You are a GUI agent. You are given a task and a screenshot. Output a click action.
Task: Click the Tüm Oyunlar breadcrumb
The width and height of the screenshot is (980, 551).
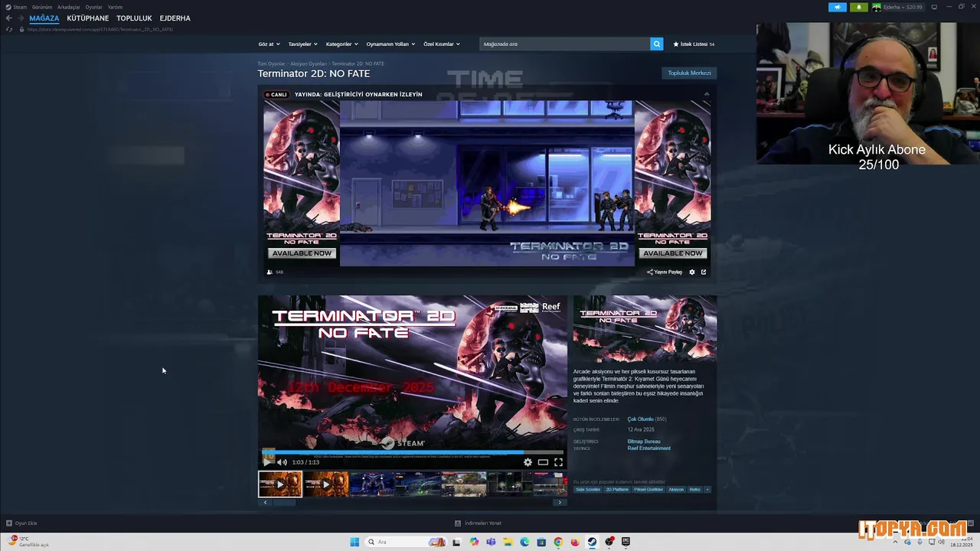coord(271,64)
